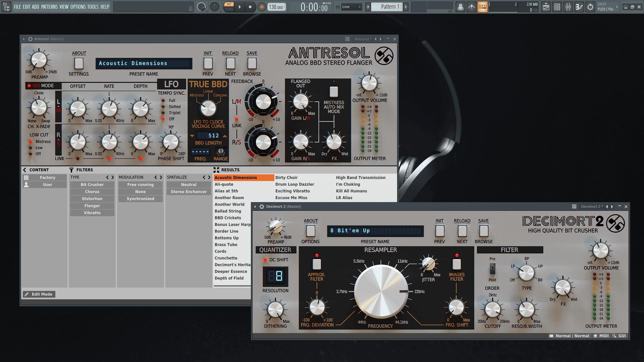Viewport: 644px width, 362px height.
Task: Click the undo history circular arrow icon
Action: pos(590,7)
